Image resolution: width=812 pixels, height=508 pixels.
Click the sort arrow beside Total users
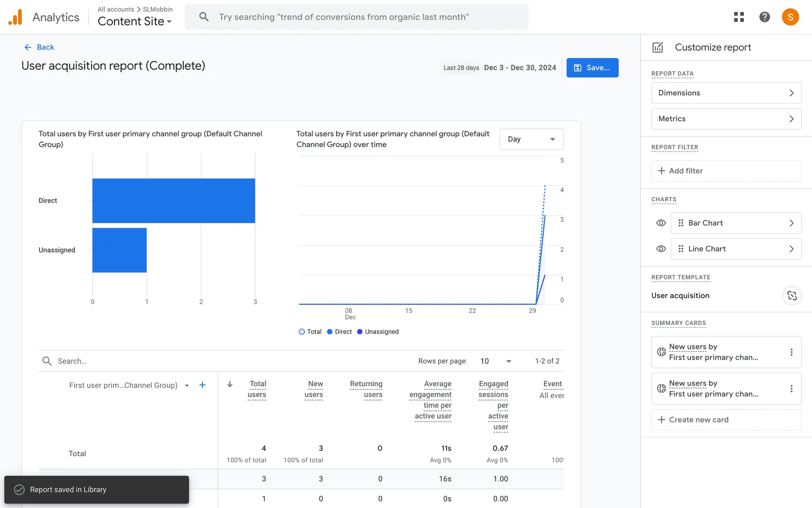coord(230,384)
